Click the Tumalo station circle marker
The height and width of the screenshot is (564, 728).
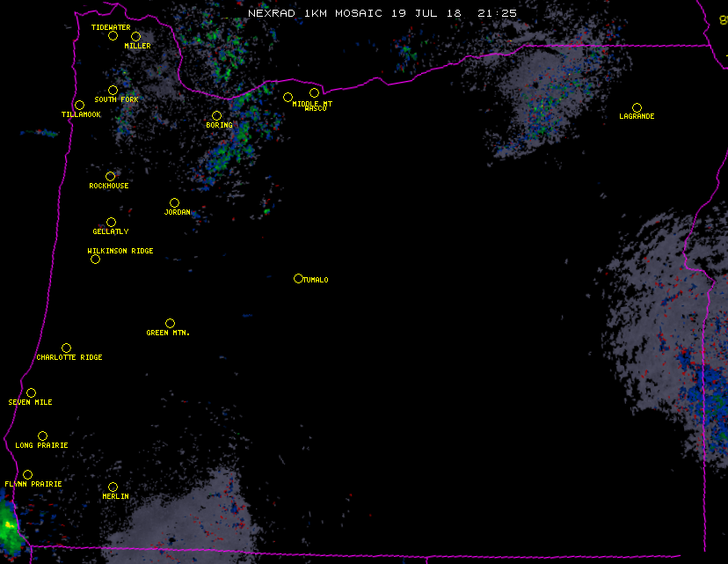pyautogui.click(x=298, y=279)
